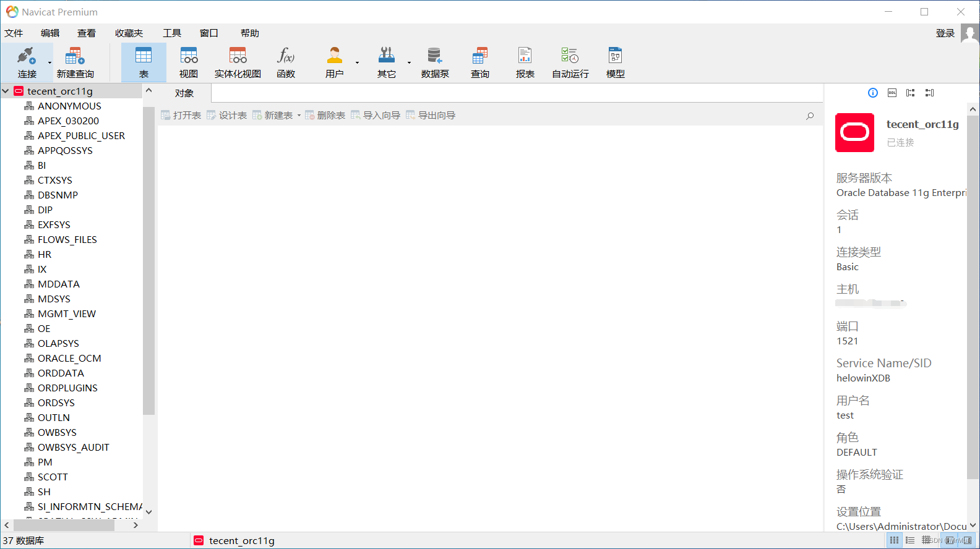Viewport: 980px width, 549px height.
Task: Click the Navicat Premium app logo
Action: click(12, 12)
